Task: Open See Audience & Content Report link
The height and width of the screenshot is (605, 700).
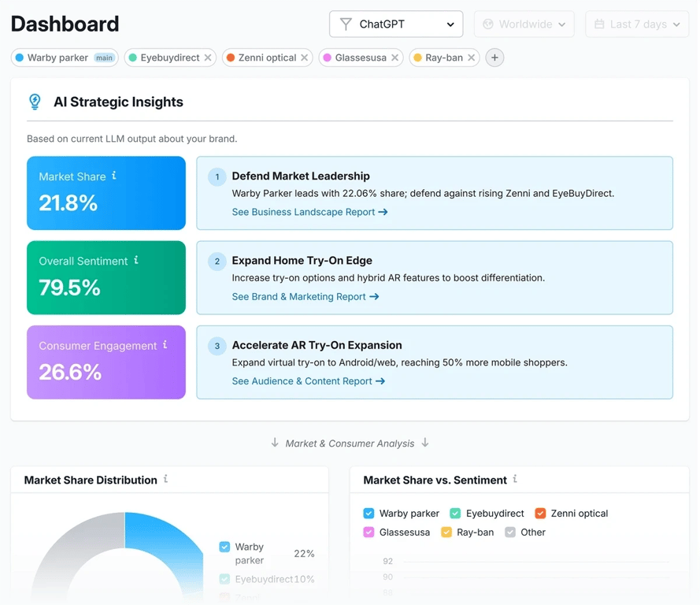Action: coord(308,381)
